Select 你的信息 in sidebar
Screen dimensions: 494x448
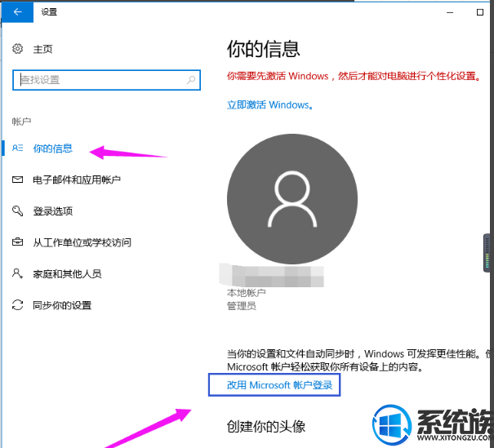coord(53,149)
